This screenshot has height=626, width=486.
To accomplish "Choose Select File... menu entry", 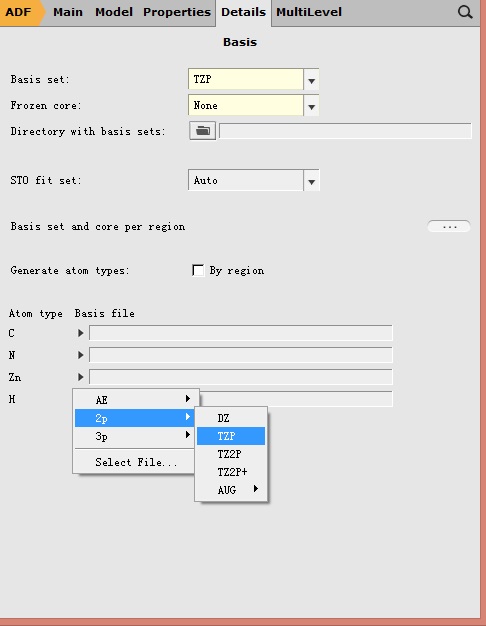I will pyautogui.click(x=136, y=462).
